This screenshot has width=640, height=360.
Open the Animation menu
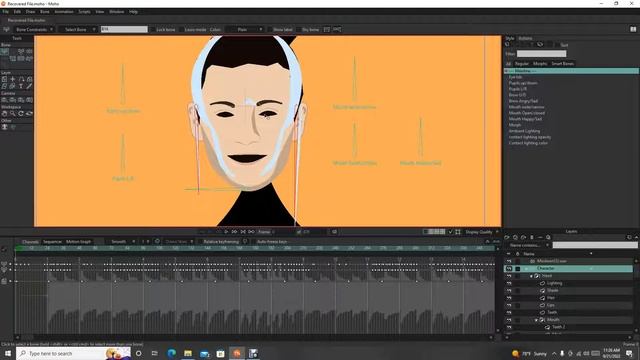click(64, 12)
